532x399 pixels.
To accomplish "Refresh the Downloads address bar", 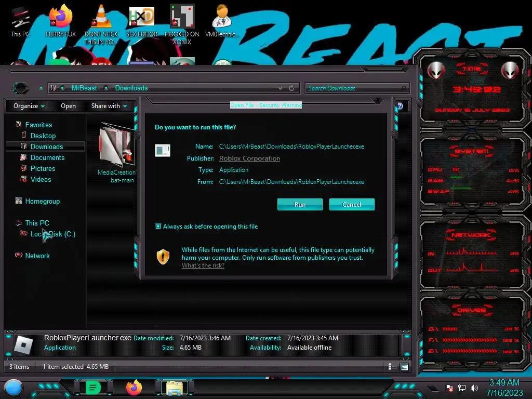I will tap(291, 88).
